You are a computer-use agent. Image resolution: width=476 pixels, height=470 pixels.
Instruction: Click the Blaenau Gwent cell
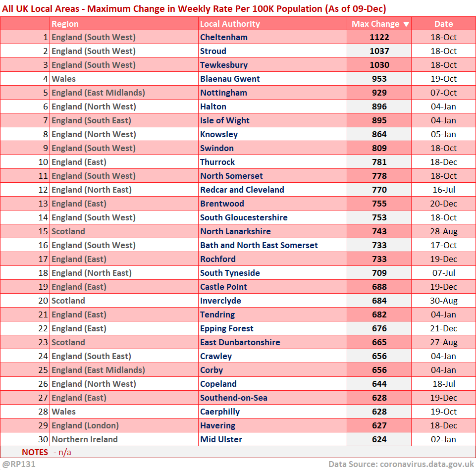pyautogui.click(x=272, y=79)
